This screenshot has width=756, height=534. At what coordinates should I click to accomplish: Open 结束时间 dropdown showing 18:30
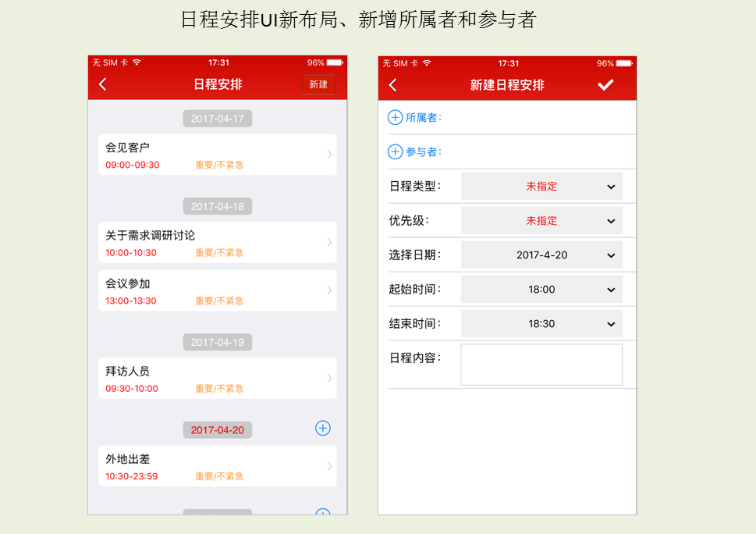coord(541,323)
